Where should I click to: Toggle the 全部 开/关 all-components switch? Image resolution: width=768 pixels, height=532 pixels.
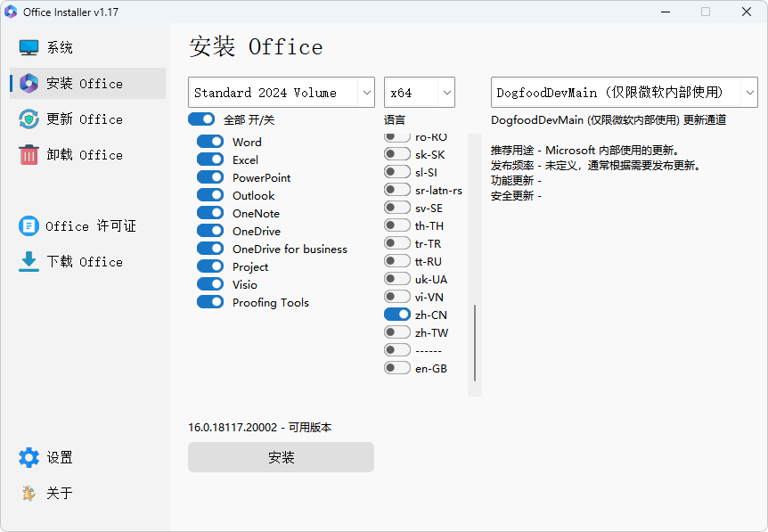pyautogui.click(x=201, y=119)
